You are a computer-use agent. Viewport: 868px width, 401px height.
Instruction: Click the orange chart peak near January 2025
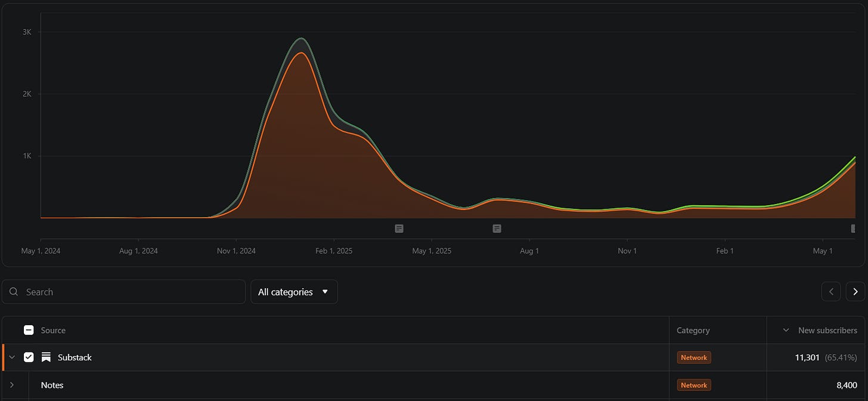coord(302,53)
